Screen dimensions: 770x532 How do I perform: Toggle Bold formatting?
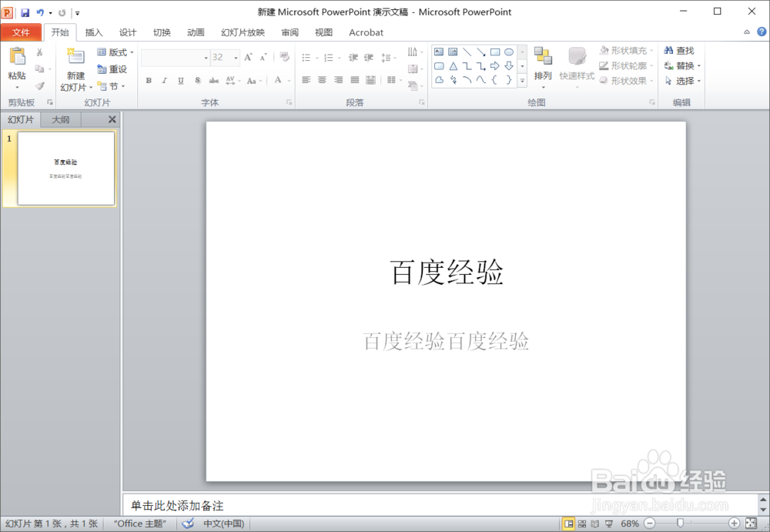coord(149,81)
